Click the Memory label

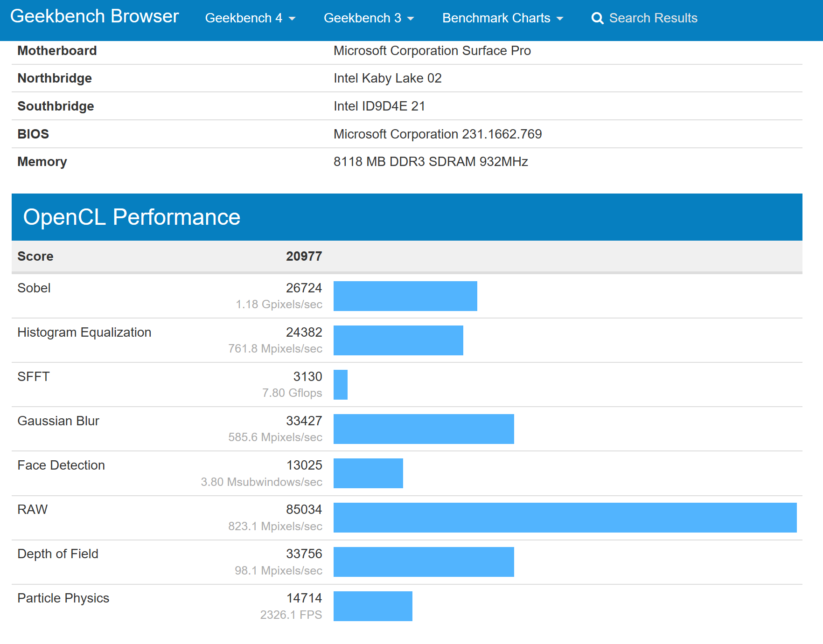tap(42, 161)
